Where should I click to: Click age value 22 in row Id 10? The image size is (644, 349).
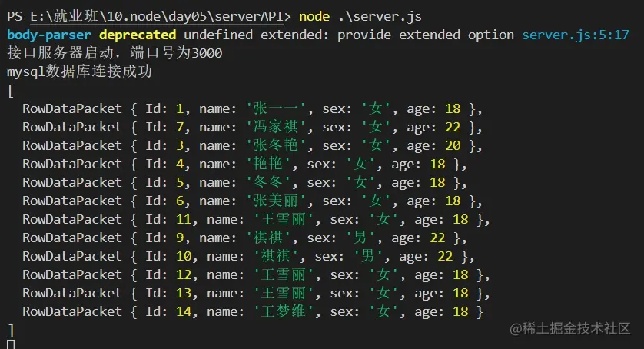coord(445,257)
